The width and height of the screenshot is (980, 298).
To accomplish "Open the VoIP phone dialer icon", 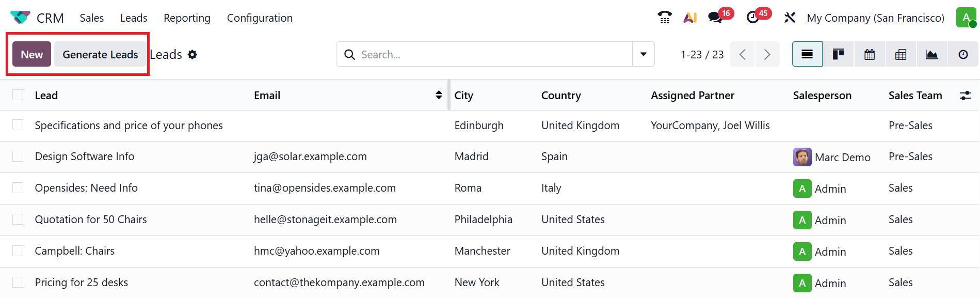I will click(x=665, y=18).
